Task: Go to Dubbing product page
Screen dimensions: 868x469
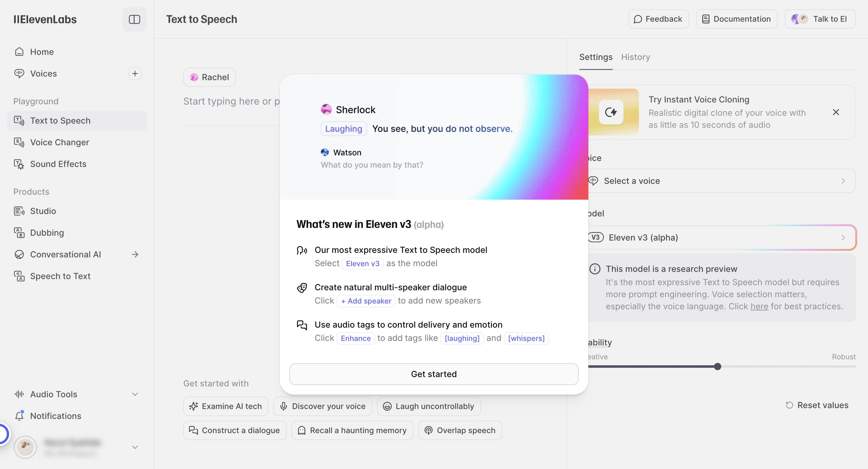Action: [47, 233]
